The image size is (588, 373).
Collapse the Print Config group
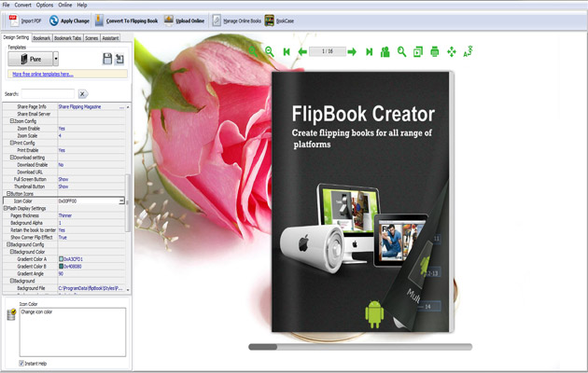[x=11, y=143]
